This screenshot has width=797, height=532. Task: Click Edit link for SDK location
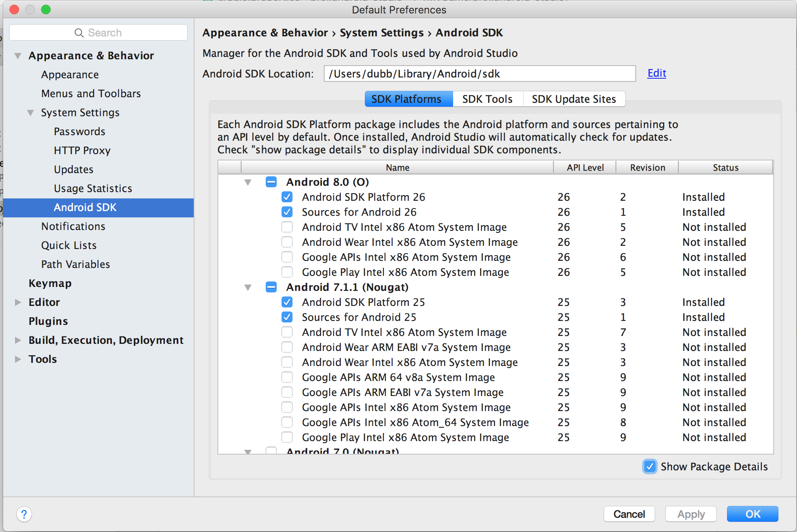pyautogui.click(x=657, y=73)
